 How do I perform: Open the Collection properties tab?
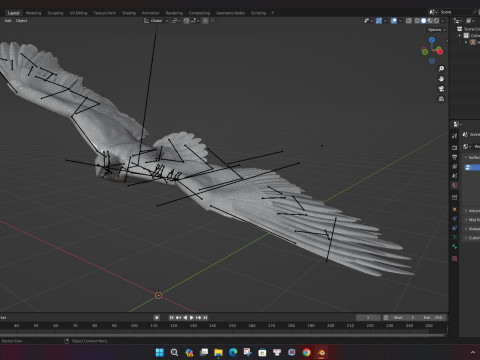454,197
